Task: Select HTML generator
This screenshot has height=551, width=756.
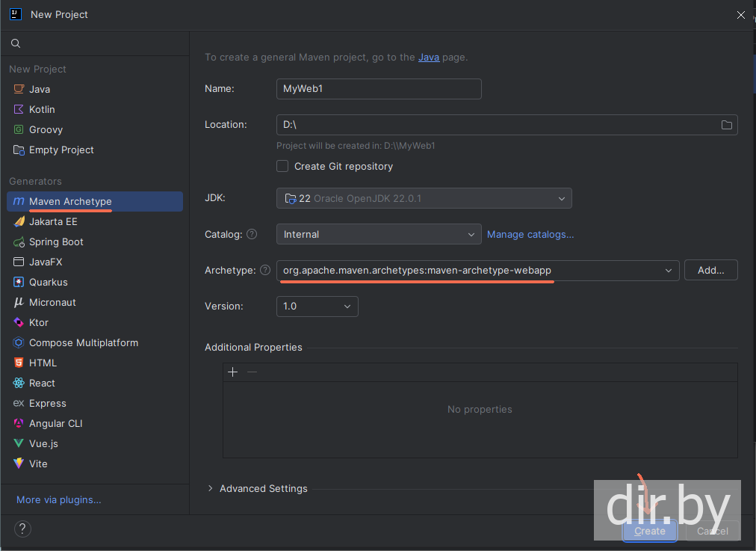Action: [x=95, y=363]
